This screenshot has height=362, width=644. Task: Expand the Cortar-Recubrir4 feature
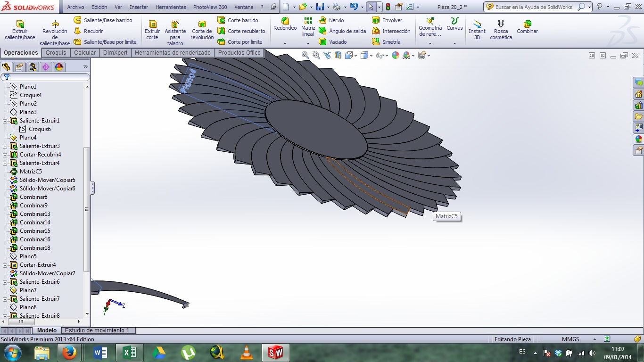pos(5,155)
